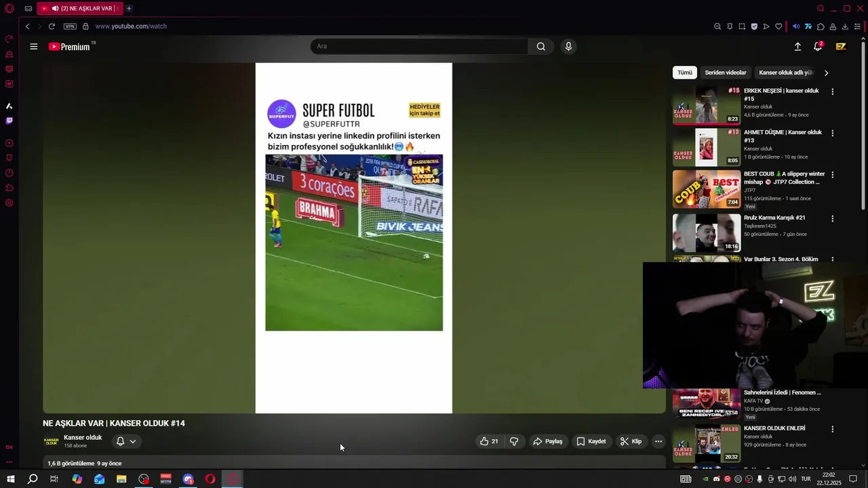Open system volume speaker in tray
The image size is (868, 488).
pyautogui.click(x=792, y=479)
